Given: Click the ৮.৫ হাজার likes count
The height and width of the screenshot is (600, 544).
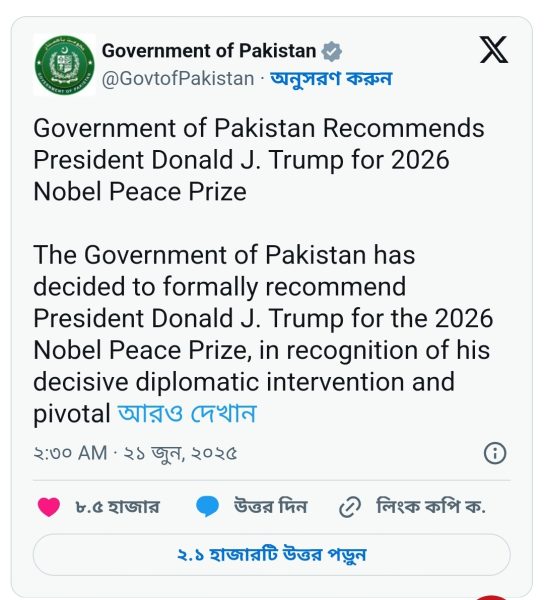Looking at the screenshot, I should 117,507.
